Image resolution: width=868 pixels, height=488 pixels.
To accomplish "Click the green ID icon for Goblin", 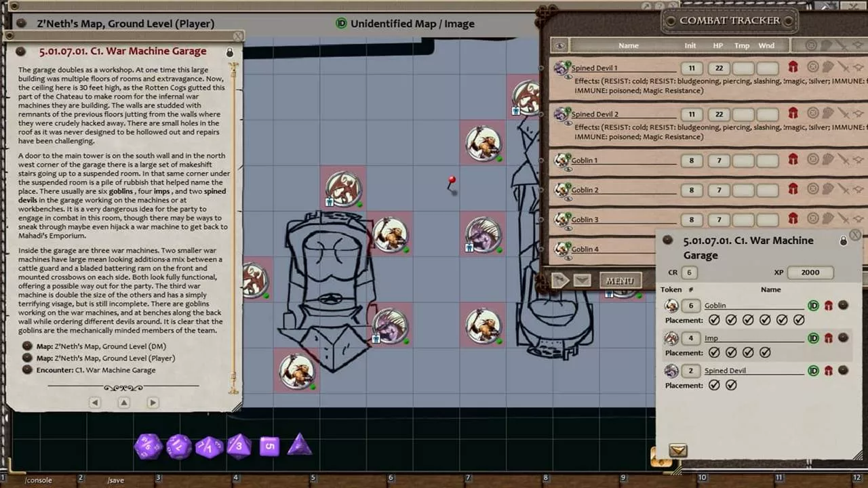I will (813, 306).
